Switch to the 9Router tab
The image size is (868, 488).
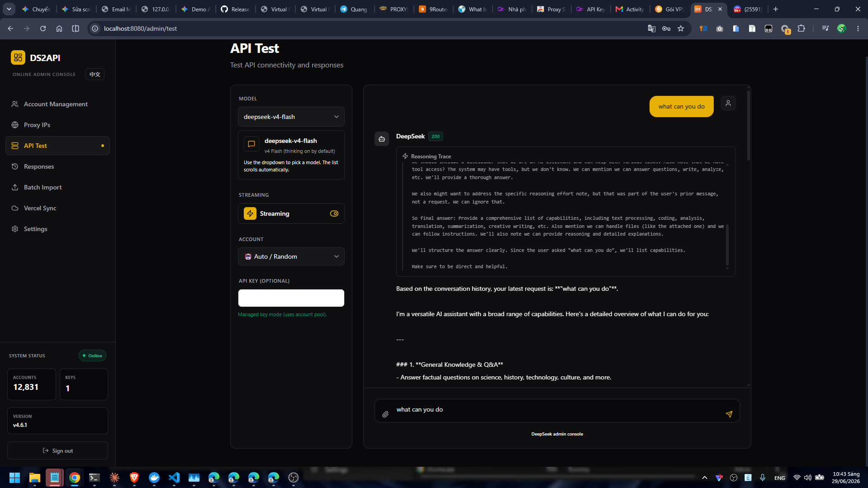433,9
